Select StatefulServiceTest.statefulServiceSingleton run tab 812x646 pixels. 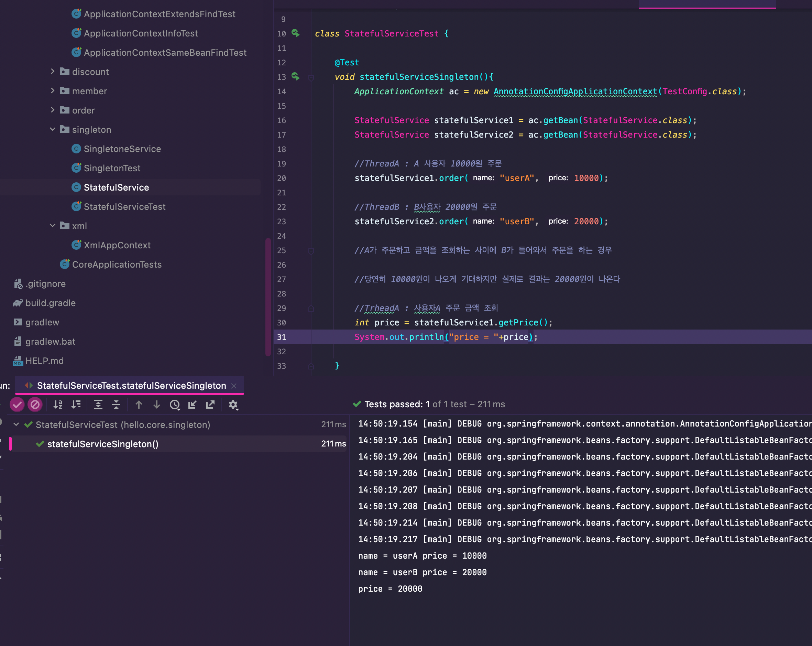(x=130, y=386)
